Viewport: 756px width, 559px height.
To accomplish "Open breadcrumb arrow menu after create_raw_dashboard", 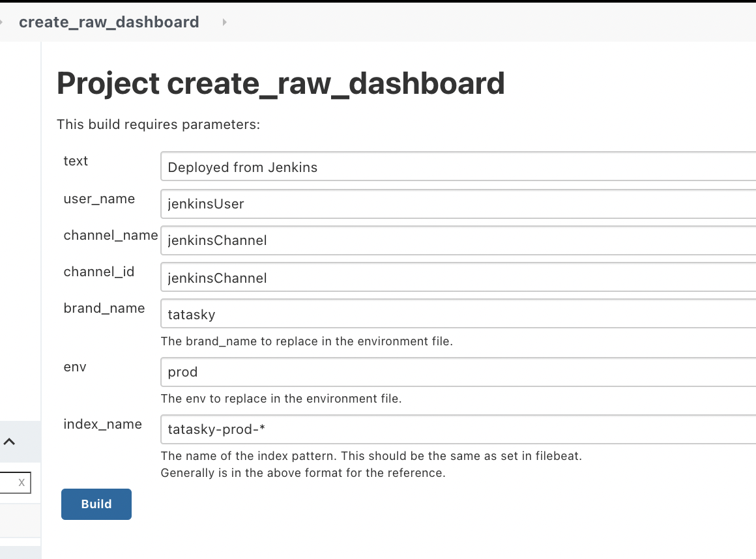I will 224,22.
